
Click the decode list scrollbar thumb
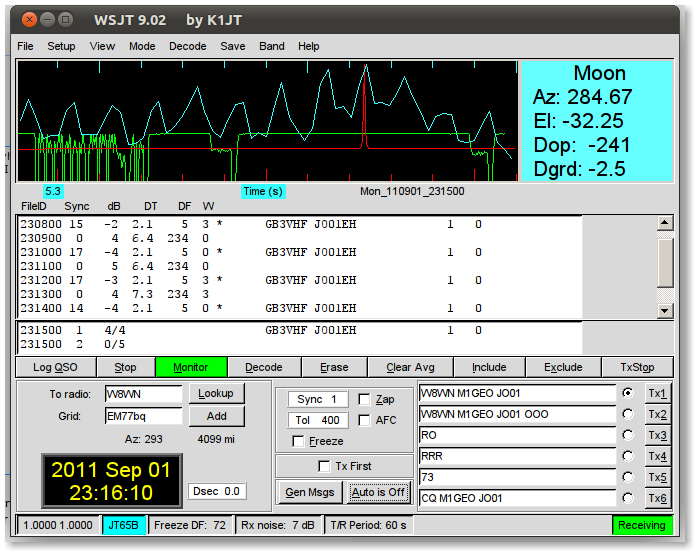tap(665, 263)
